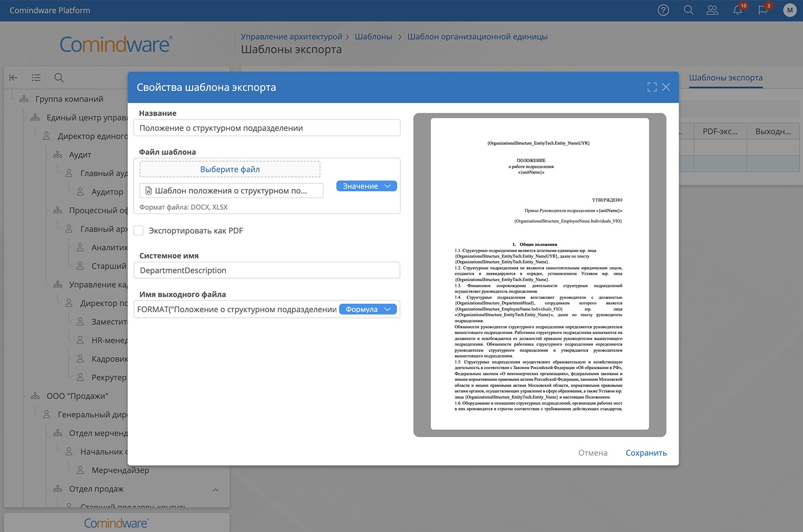Go to Шаблон организационной единицы breadcrumb
The width and height of the screenshot is (803, 532).
[477, 36]
